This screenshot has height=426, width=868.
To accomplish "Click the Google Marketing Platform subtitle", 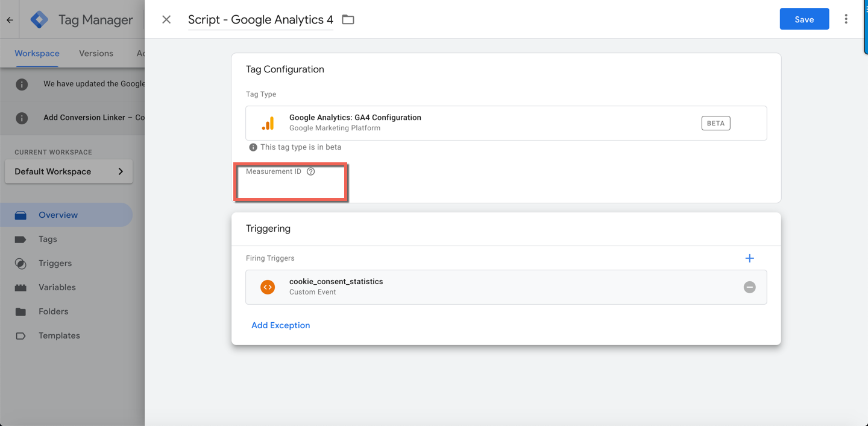I will [x=335, y=128].
